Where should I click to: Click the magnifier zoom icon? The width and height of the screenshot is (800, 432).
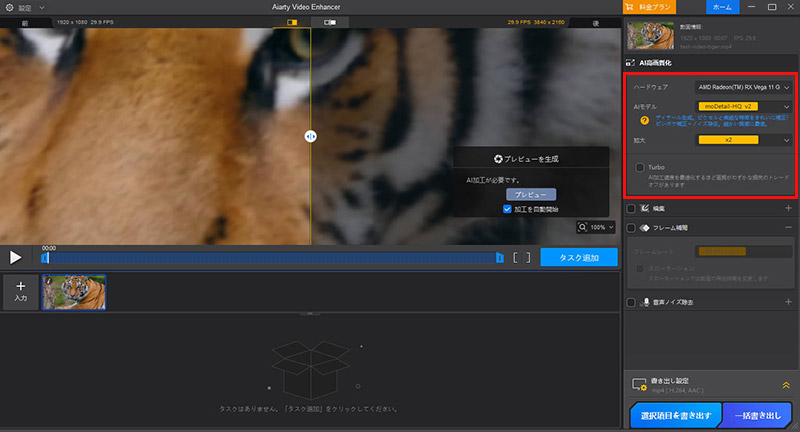[x=582, y=227]
